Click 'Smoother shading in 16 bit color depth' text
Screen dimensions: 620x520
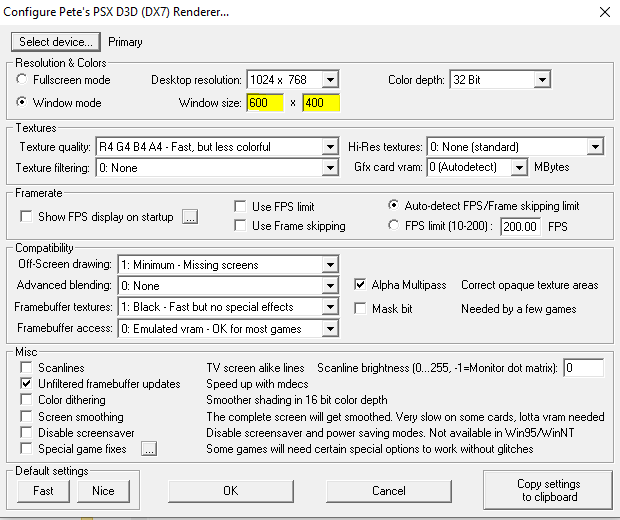point(297,400)
